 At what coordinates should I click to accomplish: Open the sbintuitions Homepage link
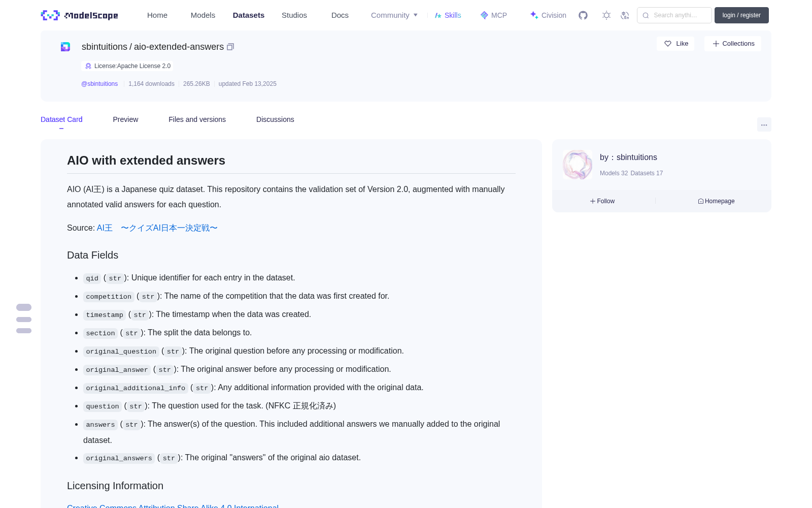coord(716,201)
